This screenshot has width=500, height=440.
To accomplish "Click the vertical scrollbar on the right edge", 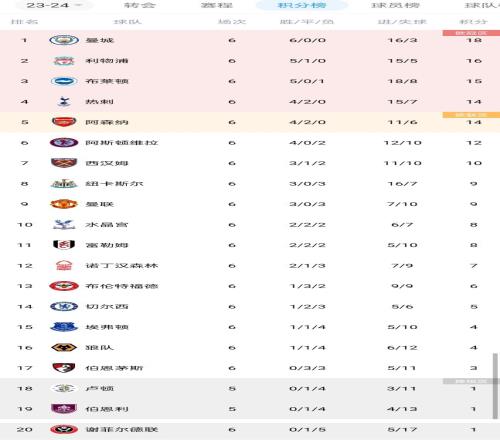I will pos(495,386).
